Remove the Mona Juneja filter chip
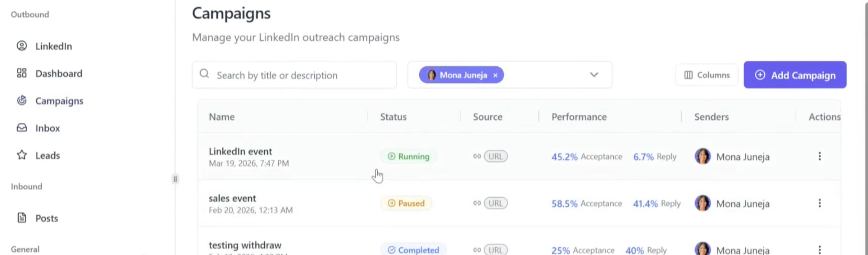Viewport: 868px width, 255px height. [x=495, y=75]
